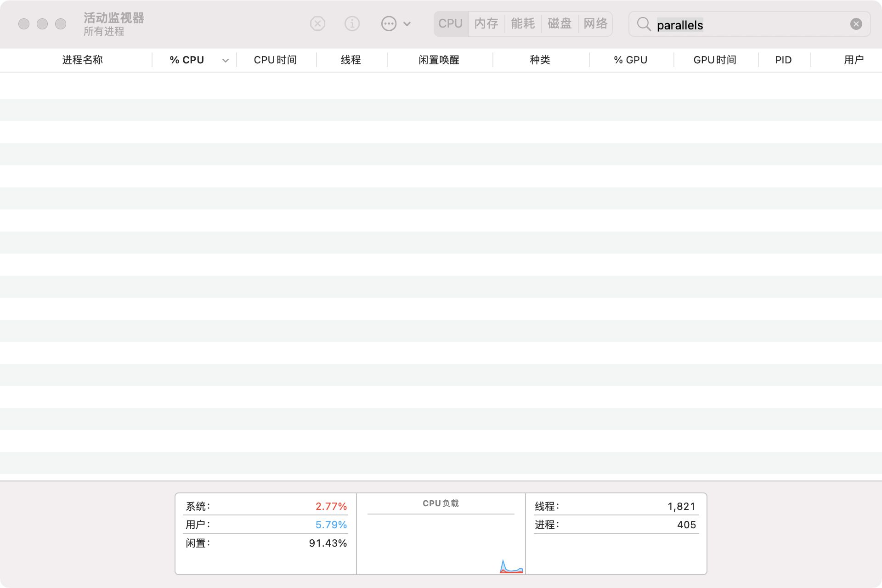882x588 pixels.
Task: Click the 用户 column header
Action: (x=854, y=60)
